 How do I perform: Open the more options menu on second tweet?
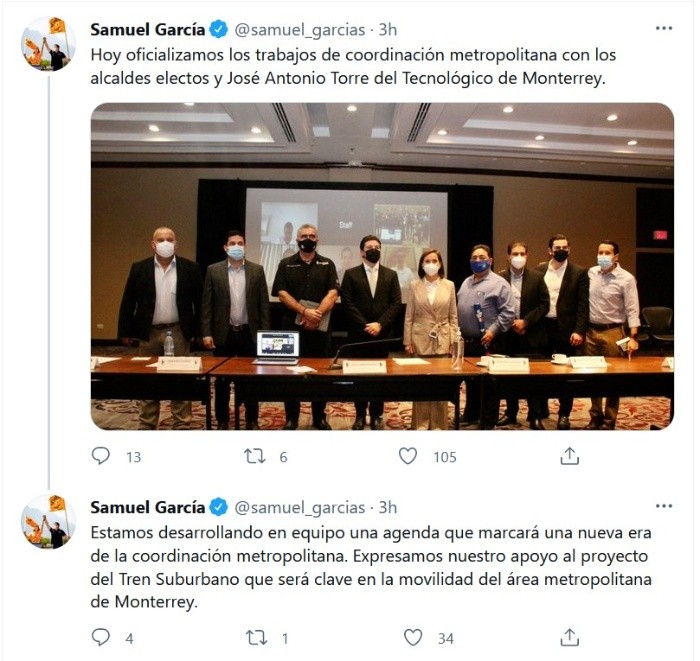664,506
